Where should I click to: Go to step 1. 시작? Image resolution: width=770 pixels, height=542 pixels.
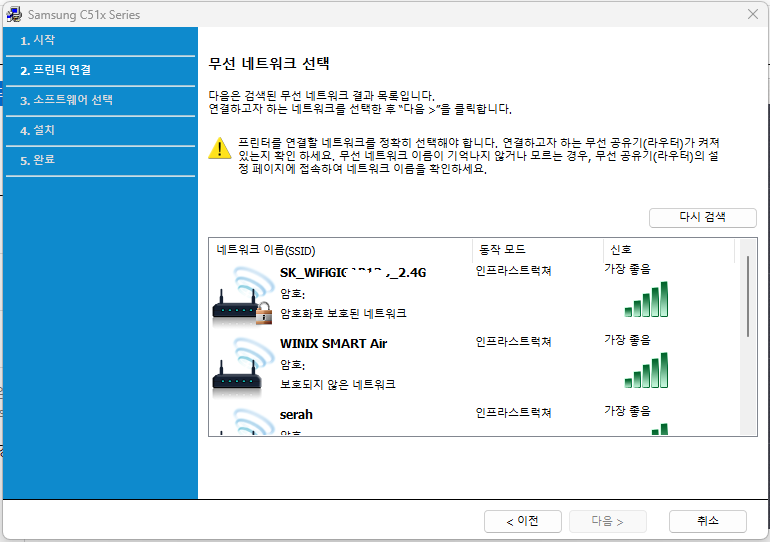coord(100,41)
